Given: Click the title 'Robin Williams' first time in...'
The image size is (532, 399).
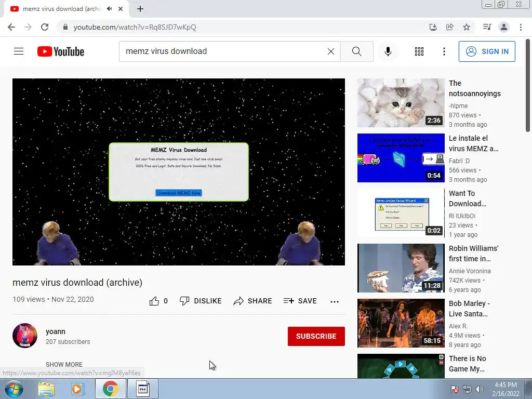Looking at the screenshot, I should point(474,254).
